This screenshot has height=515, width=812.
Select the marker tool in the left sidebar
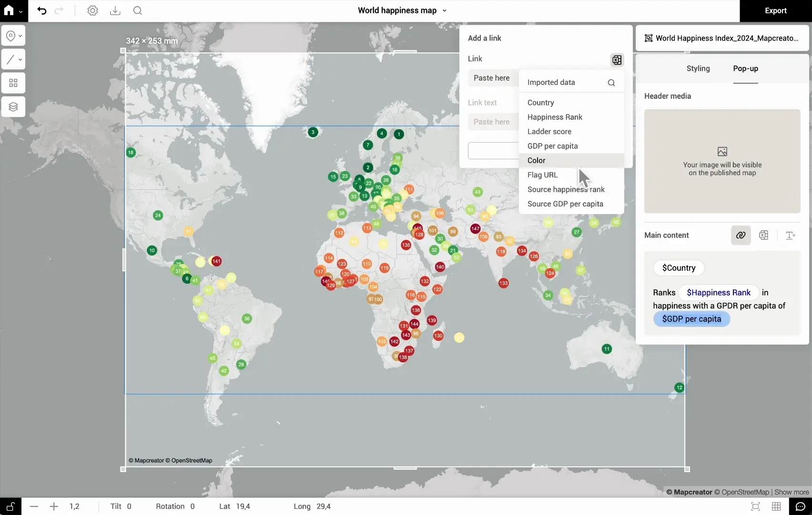tap(10, 35)
